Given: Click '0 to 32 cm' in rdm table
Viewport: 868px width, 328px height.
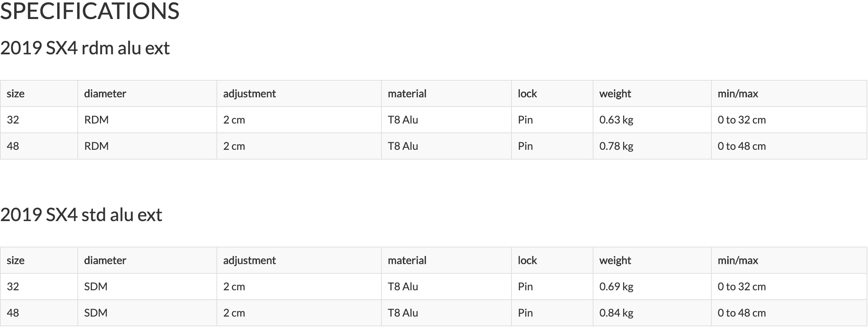Looking at the screenshot, I should (742, 120).
